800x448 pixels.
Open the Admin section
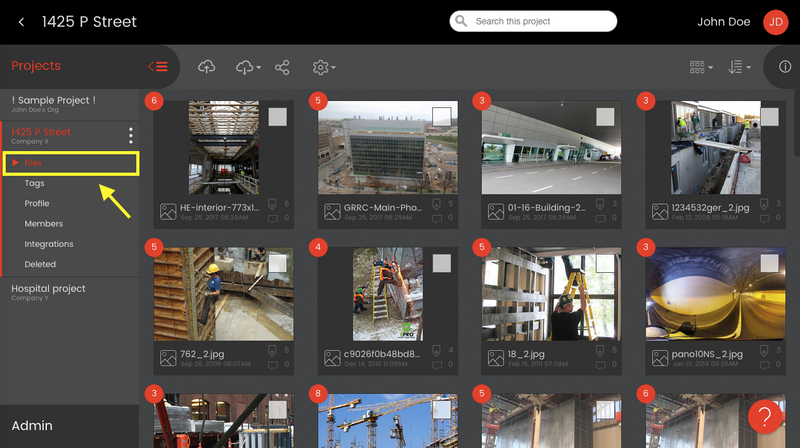(32, 426)
